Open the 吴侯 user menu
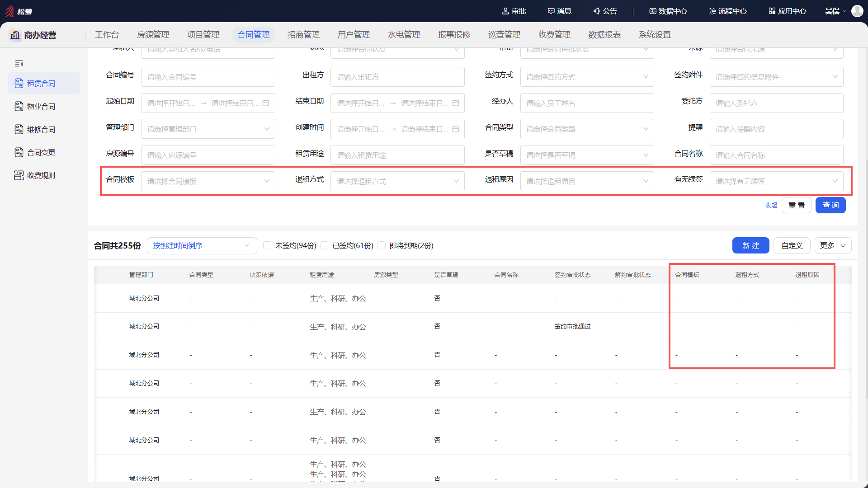The image size is (868, 488). tap(835, 11)
